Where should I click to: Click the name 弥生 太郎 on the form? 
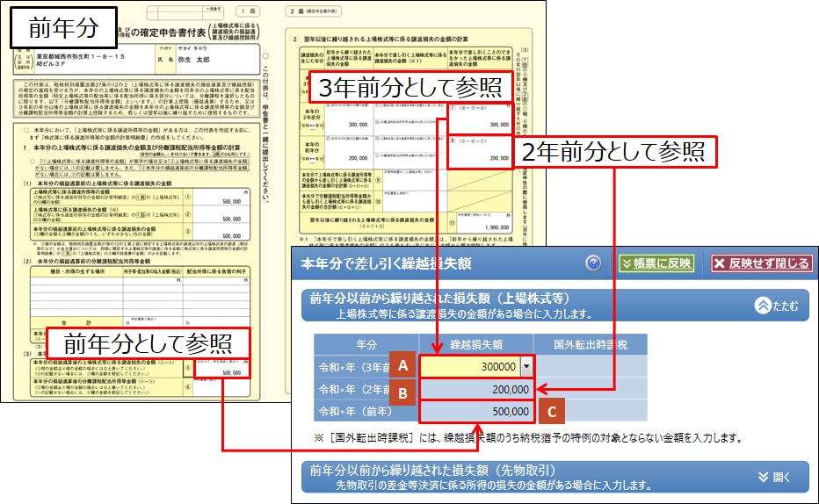193,60
